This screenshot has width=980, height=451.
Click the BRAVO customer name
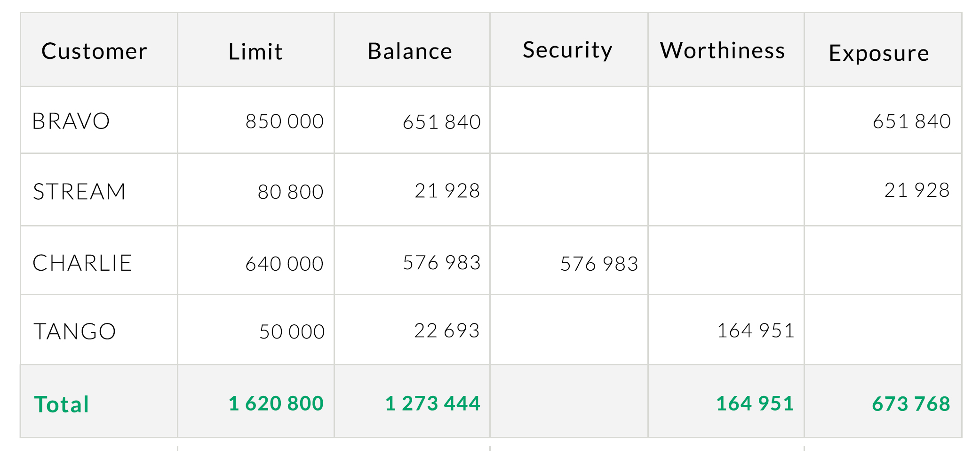click(71, 121)
